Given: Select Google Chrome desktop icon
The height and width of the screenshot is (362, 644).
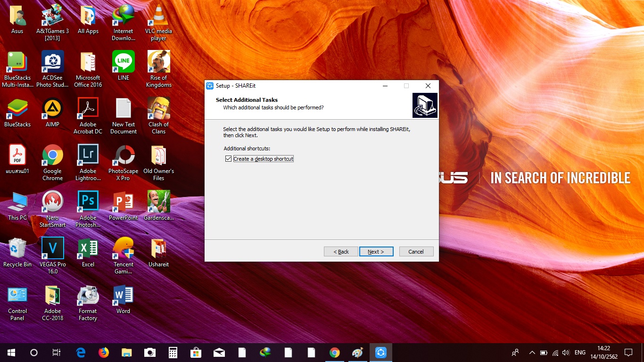Looking at the screenshot, I should pos(53,163).
